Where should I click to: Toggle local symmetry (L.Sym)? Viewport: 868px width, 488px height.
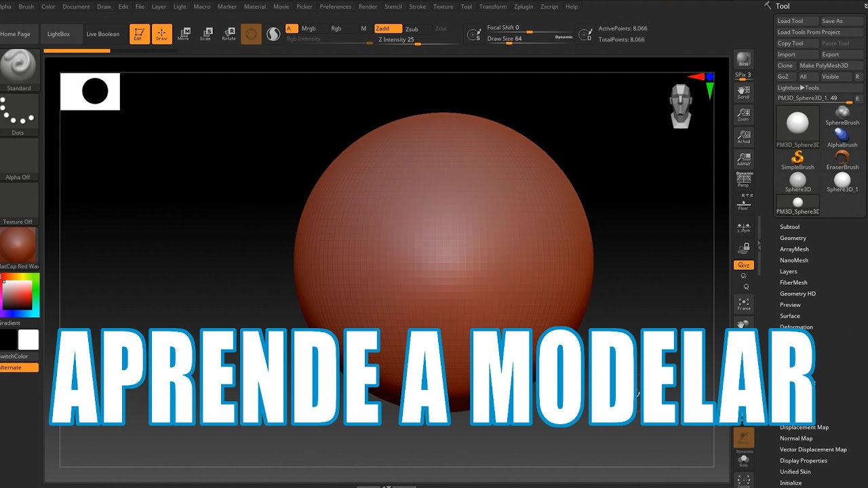744,227
